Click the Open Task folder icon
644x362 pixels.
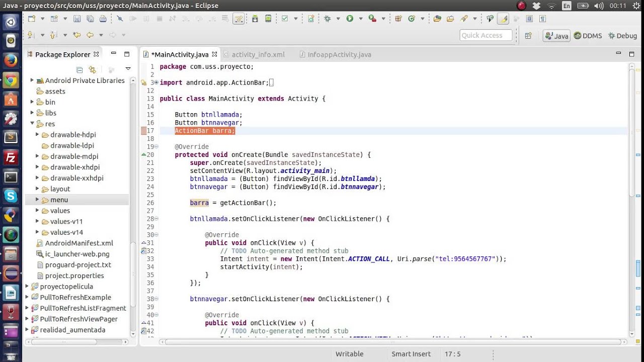[x=450, y=19]
